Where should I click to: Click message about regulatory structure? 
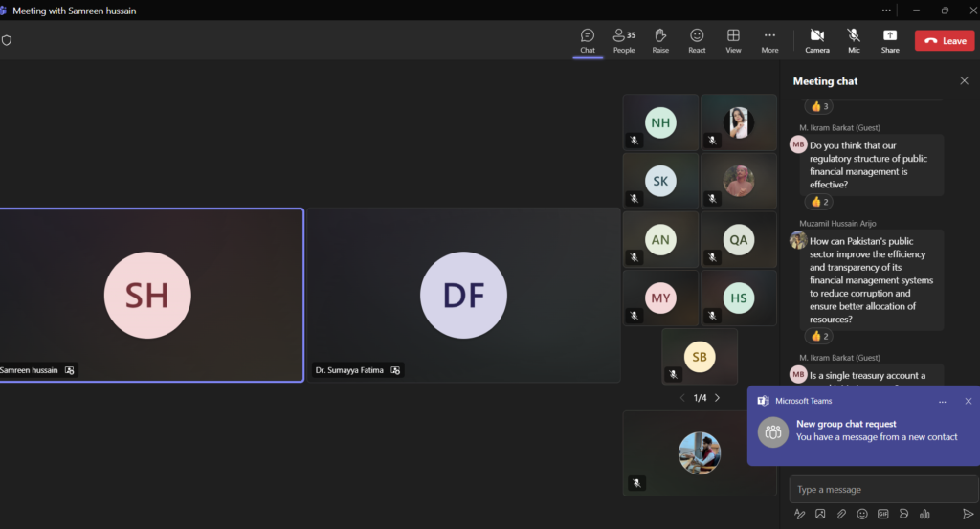872,165
